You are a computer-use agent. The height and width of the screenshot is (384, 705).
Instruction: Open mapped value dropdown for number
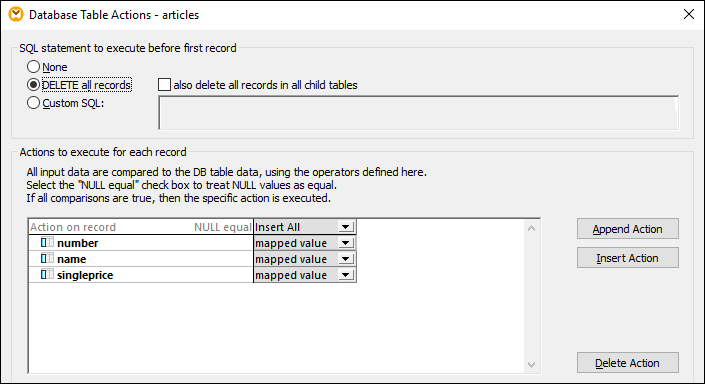click(346, 243)
